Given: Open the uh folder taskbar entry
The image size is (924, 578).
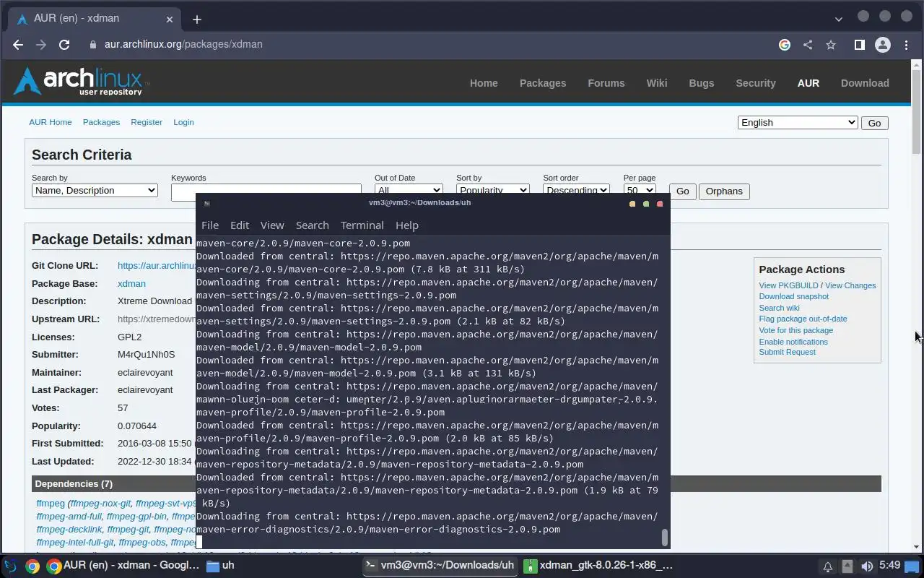Looking at the screenshot, I should click(x=220, y=565).
